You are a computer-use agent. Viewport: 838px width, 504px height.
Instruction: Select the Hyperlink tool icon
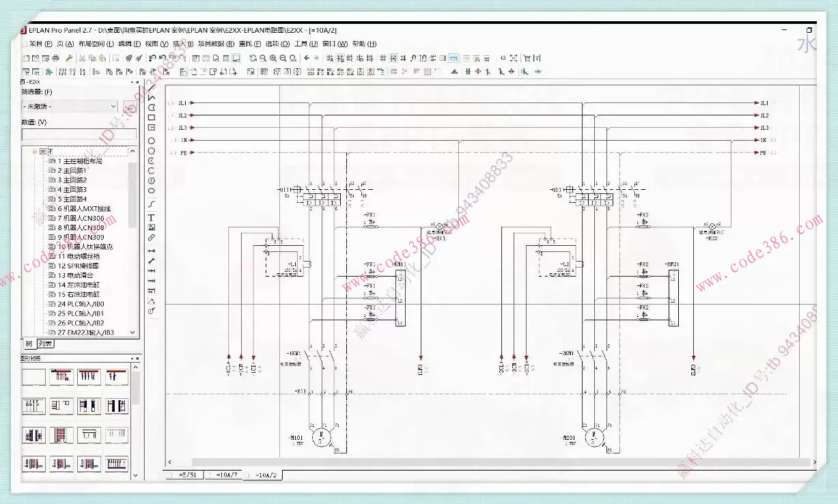[152, 238]
